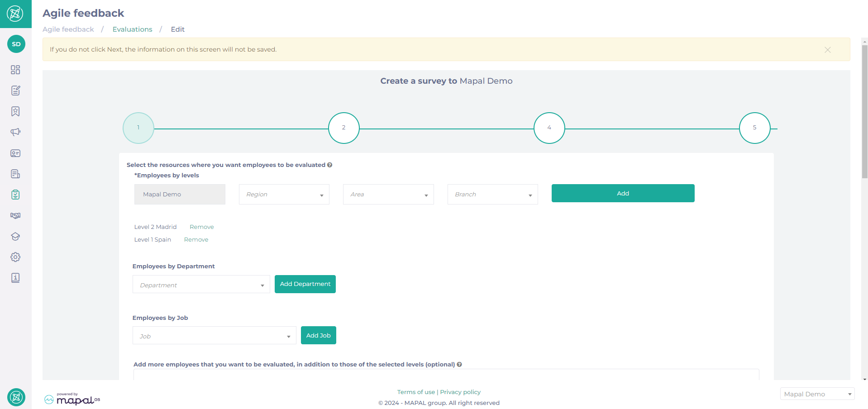Click the Employees by Job label
Screen dimensions: 868x409
[x=160, y=318]
